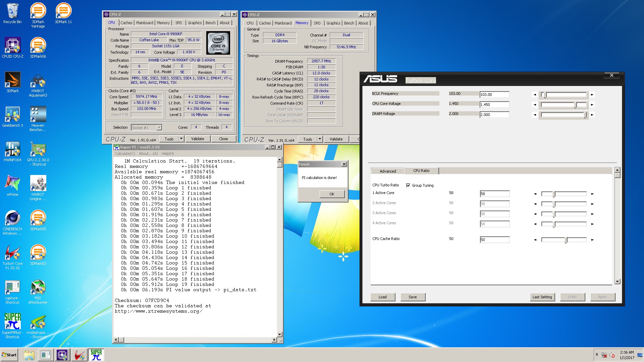Decrease CPU Core Voltage with left arrow
This screenshot has height=362, width=644.
tap(535, 105)
